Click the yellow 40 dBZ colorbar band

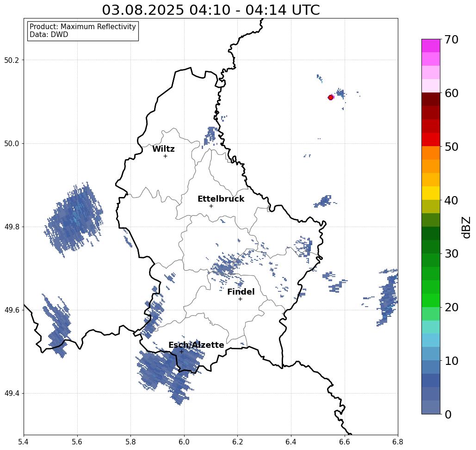point(431,193)
